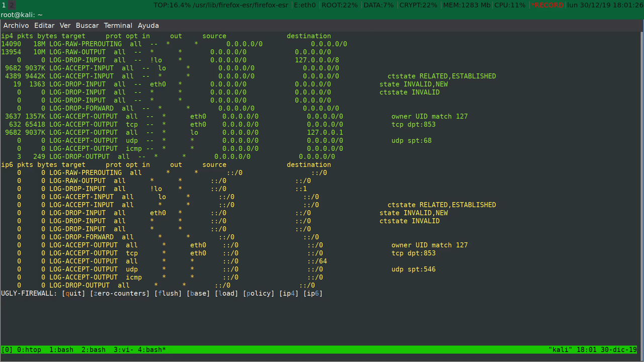This screenshot has width=644, height=362.
Task: Select tmux window 4:bash*
Action: click(152, 349)
